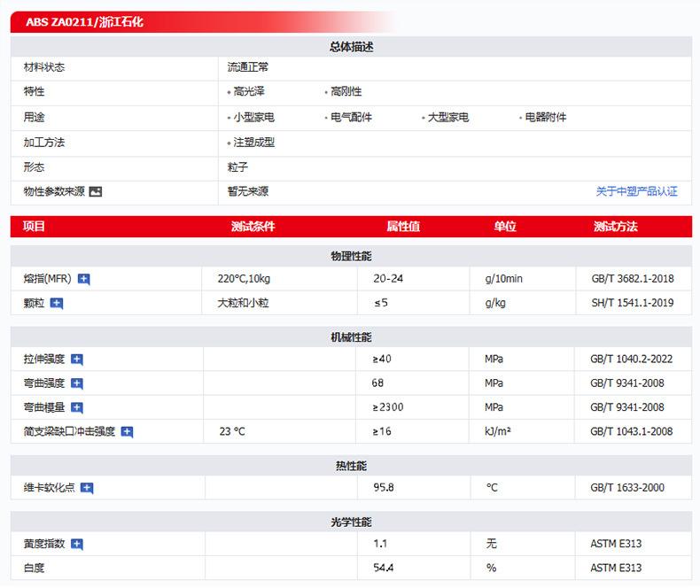Click the plus icon next to 熔指(MFR)

click(84, 279)
